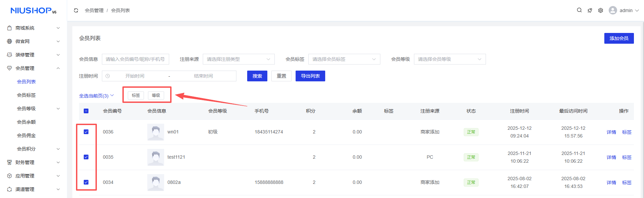
Task: Click the calendar clock icon in 注册时间 field
Action: (108, 76)
